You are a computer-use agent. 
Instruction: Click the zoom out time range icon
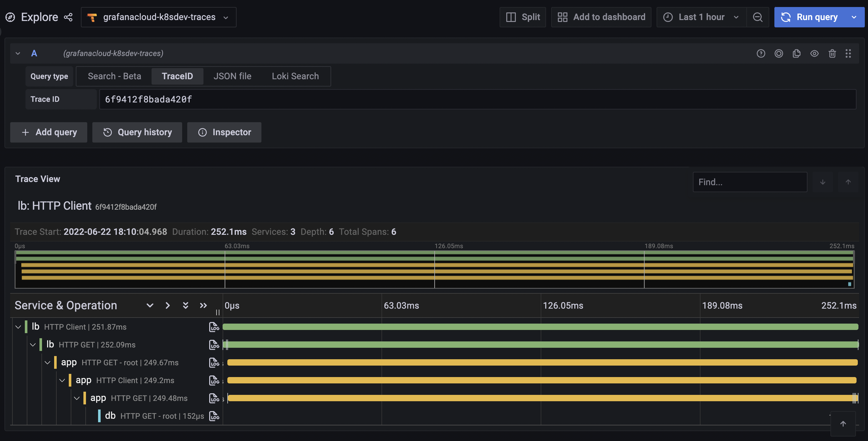click(x=758, y=17)
